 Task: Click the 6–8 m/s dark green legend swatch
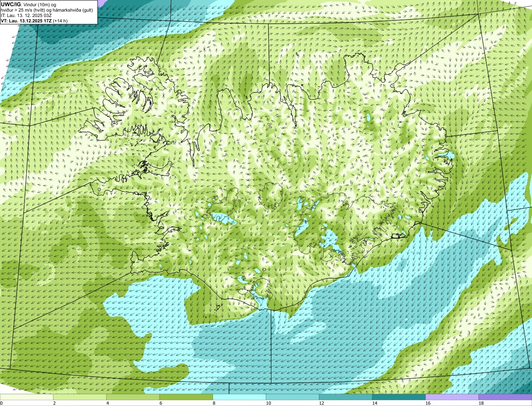pos(186,397)
